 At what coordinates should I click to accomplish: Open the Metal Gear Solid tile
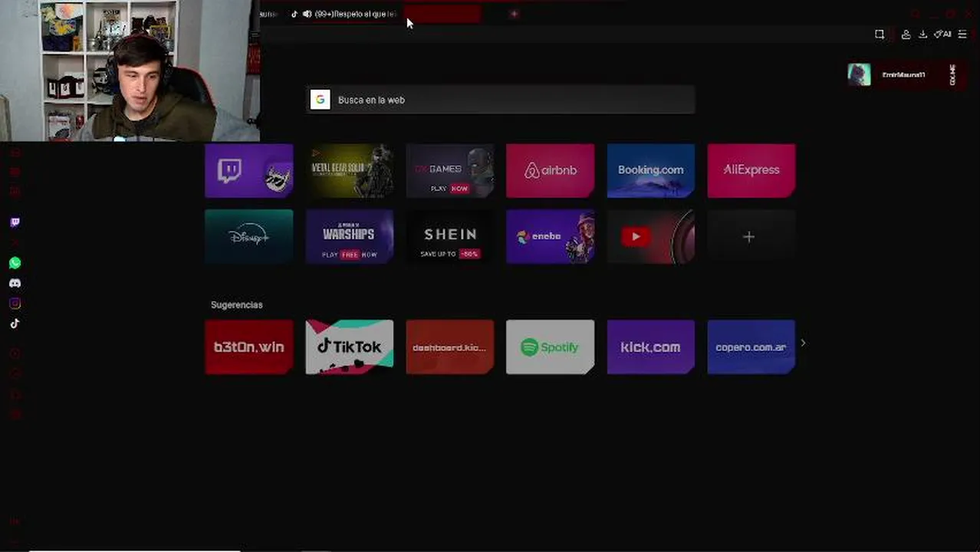pos(350,170)
